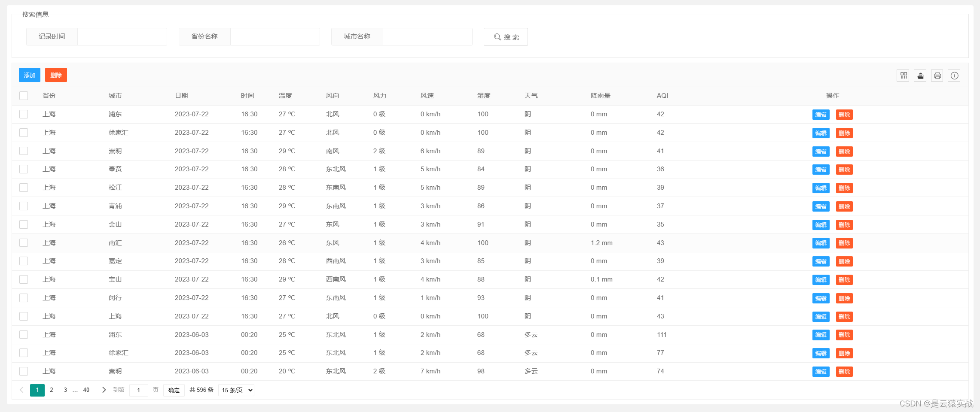Click the magnifier search button
The width and height of the screenshot is (980, 412).
click(506, 37)
